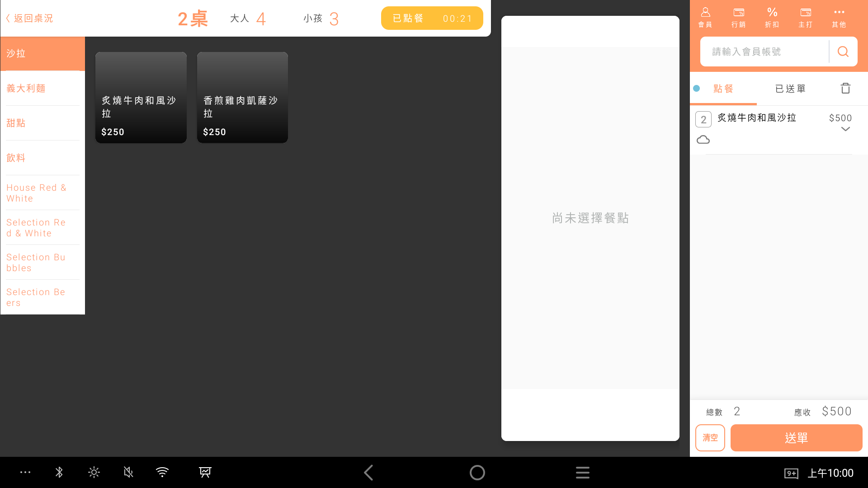Toggle Bluetooth in system bar
Screen dimensions: 868x488
tap(59, 473)
